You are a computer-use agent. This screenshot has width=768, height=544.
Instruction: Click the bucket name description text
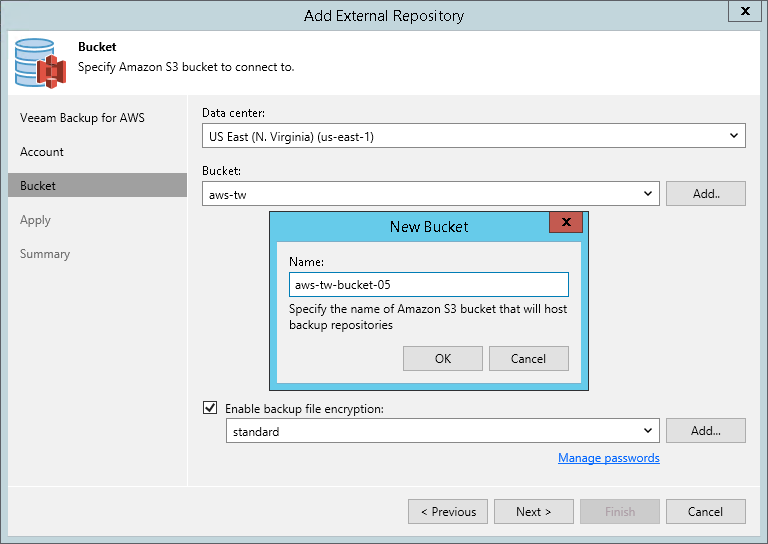(x=428, y=317)
